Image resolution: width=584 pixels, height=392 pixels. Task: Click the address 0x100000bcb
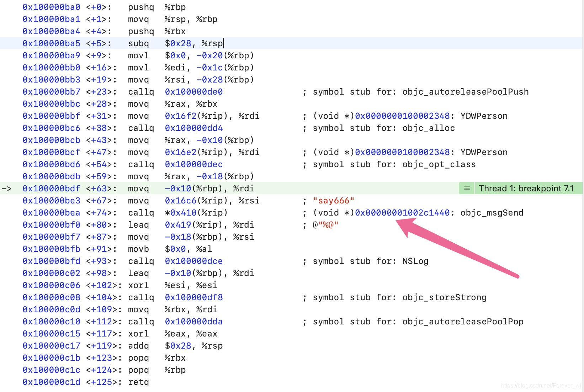point(52,140)
